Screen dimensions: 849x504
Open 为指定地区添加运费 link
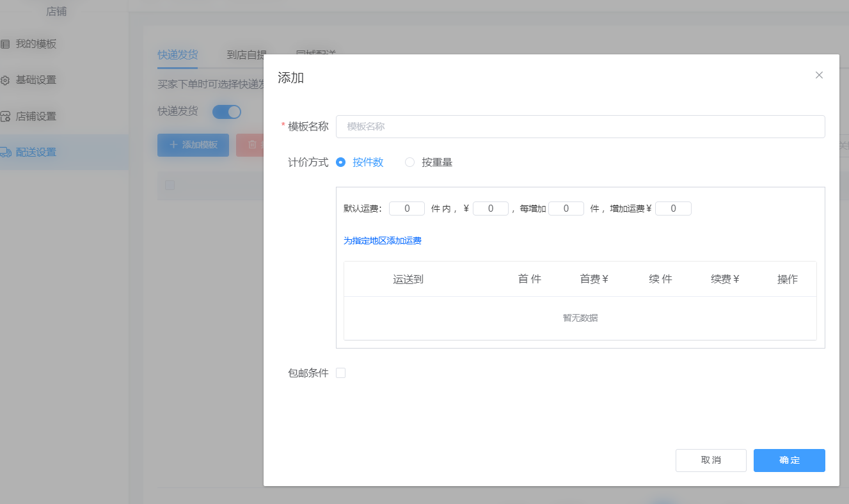pyautogui.click(x=383, y=241)
